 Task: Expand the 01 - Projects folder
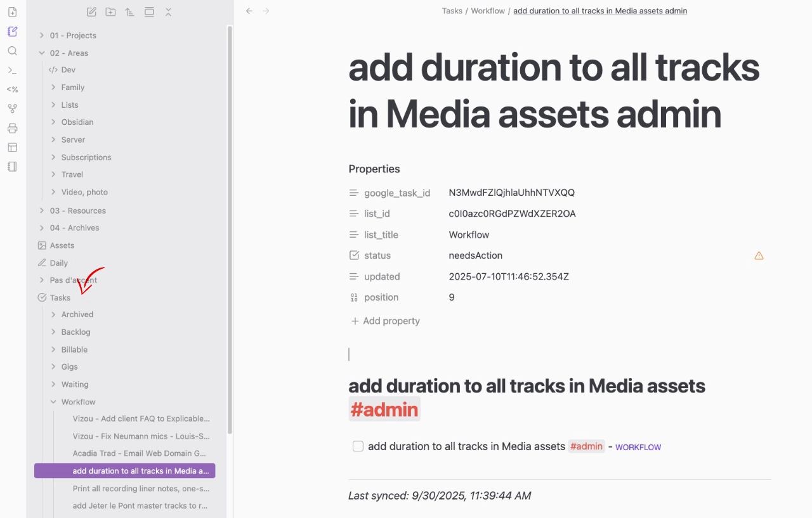(42, 36)
